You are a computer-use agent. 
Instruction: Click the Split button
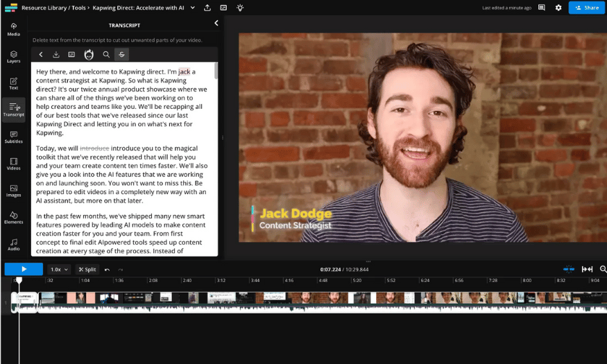(87, 269)
